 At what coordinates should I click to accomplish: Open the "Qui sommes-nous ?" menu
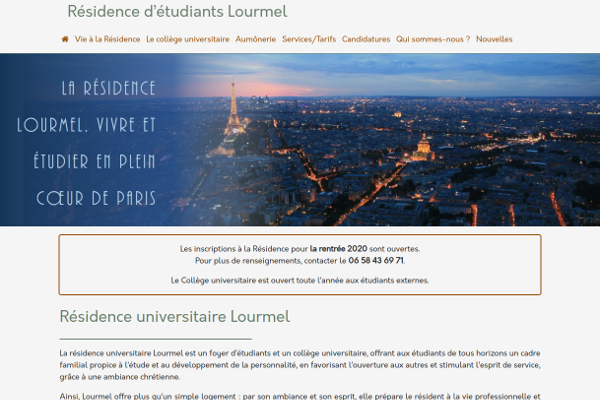coord(433,39)
